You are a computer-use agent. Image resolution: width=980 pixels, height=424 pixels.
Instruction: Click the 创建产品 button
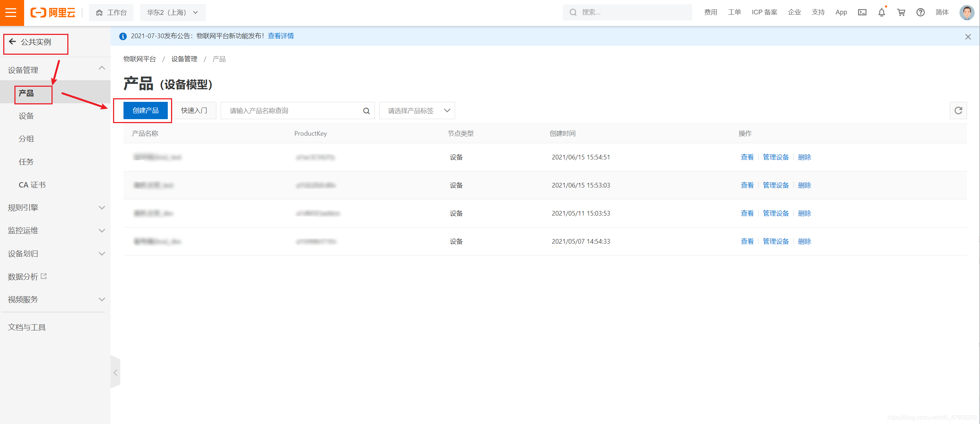(x=145, y=110)
